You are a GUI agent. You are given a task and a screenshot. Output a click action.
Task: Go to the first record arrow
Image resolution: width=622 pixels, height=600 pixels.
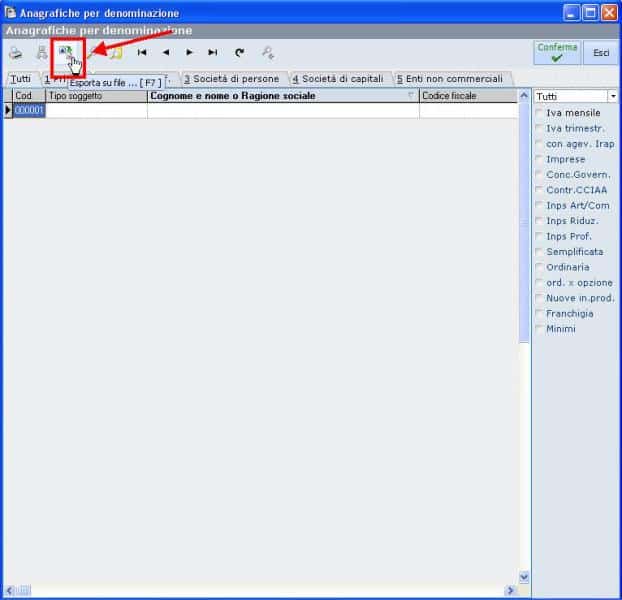point(142,53)
